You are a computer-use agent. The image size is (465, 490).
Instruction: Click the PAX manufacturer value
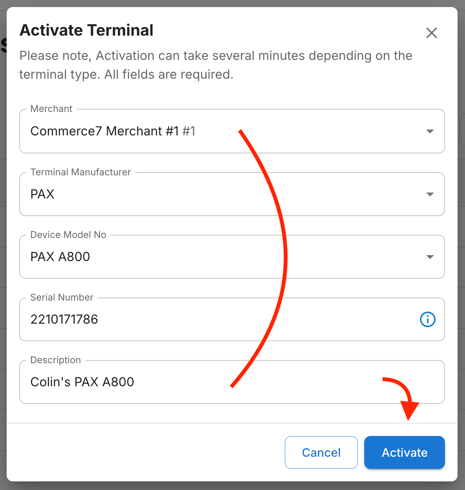pos(42,194)
